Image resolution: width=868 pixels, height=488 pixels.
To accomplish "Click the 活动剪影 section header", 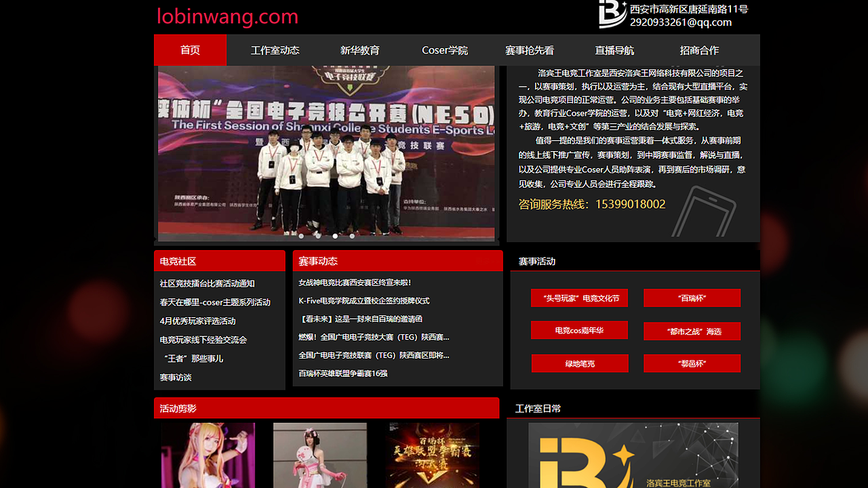I will click(x=326, y=408).
